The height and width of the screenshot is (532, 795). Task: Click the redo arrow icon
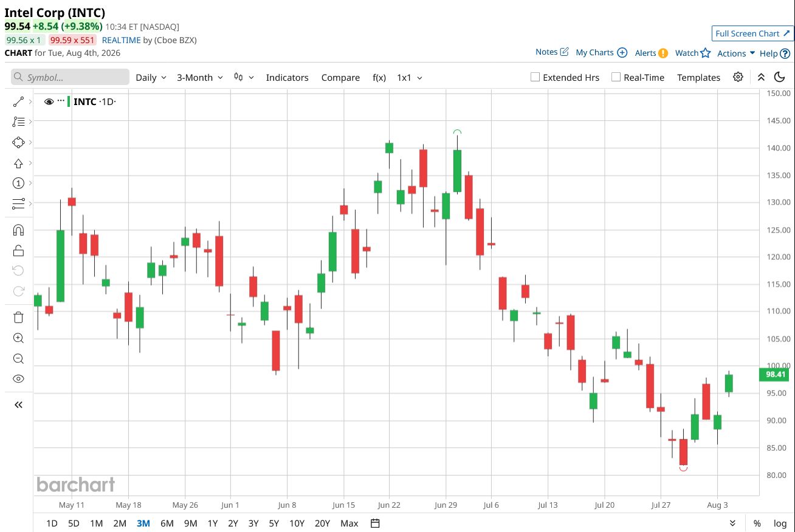(18, 292)
